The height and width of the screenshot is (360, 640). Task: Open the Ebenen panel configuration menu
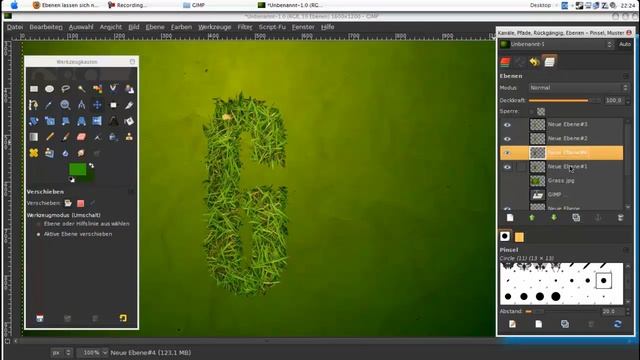tap(626, 76)
